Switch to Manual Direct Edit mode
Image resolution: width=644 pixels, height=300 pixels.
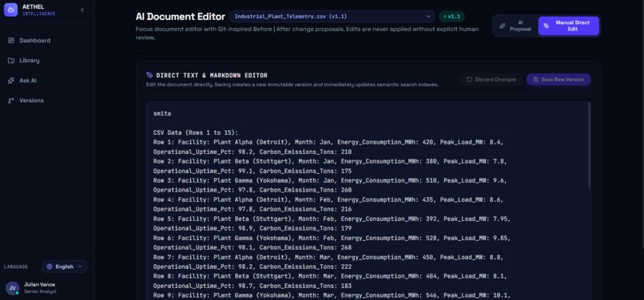568,26
